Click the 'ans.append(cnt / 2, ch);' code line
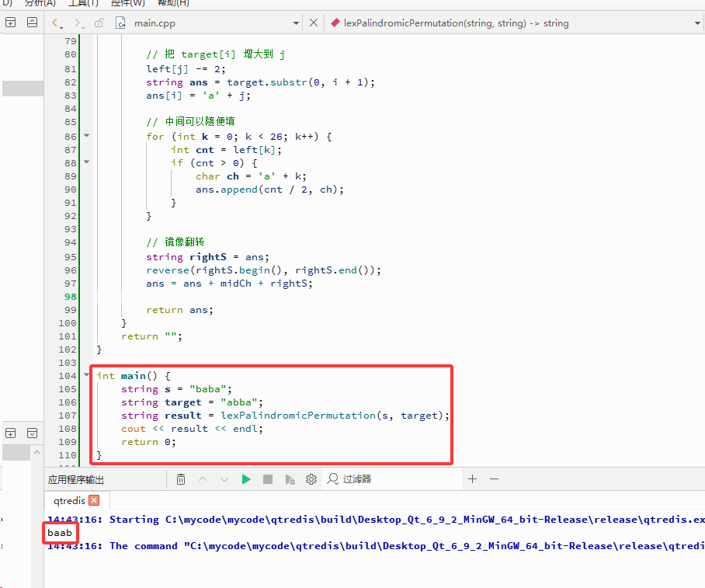705x588 pixels. click(x=269, y=190)
